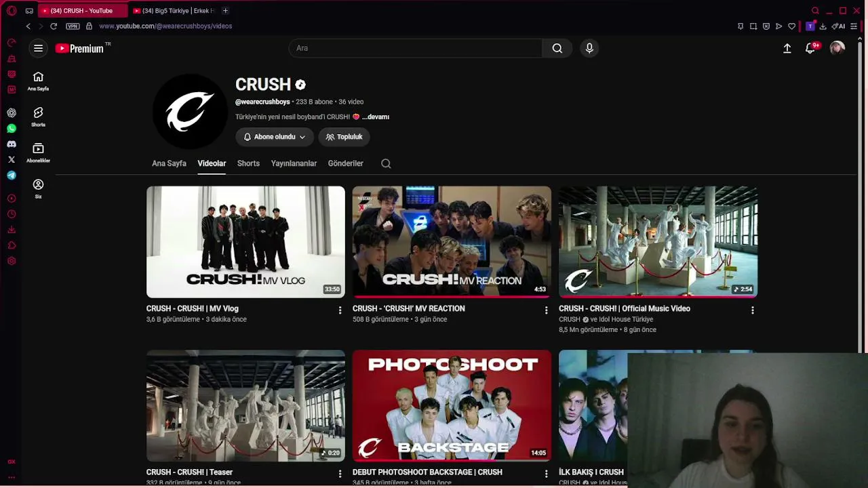The height and width of the screenshot is (488, 868).
Task: Open Telegram in the Opera sidebar
Action: coord(12,175)
